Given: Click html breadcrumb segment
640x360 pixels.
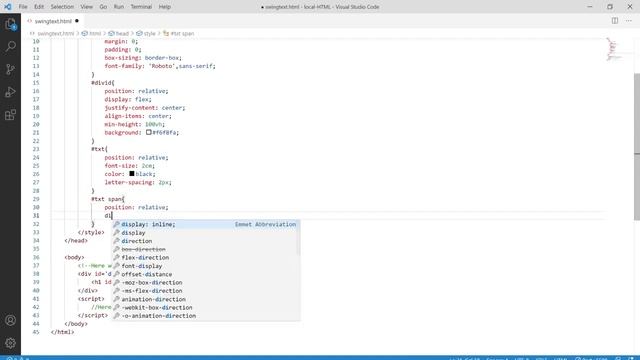Looking at the screenshot, I should pyautogui.click(x=95, y=33).
